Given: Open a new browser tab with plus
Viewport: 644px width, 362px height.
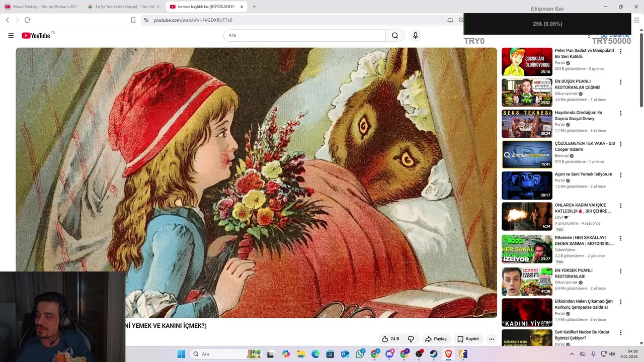Looking at the screenshot, I should (x=254, y=7).
